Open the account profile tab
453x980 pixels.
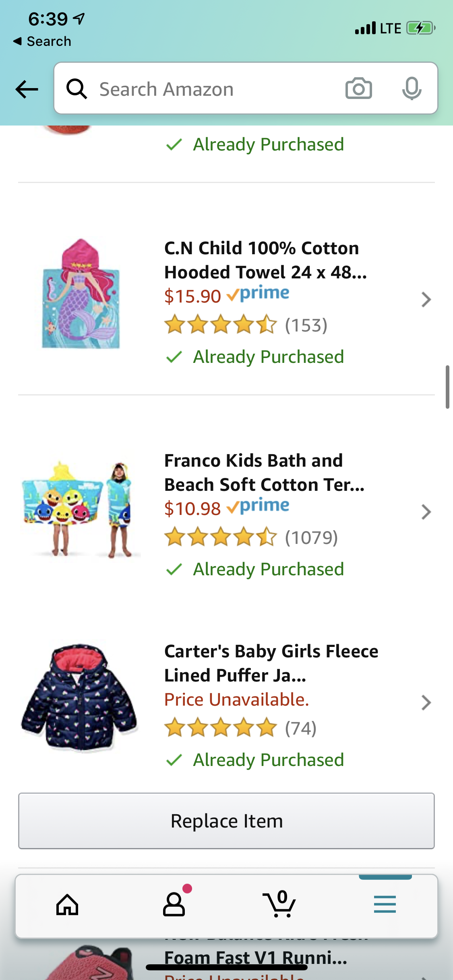(174, 905)
